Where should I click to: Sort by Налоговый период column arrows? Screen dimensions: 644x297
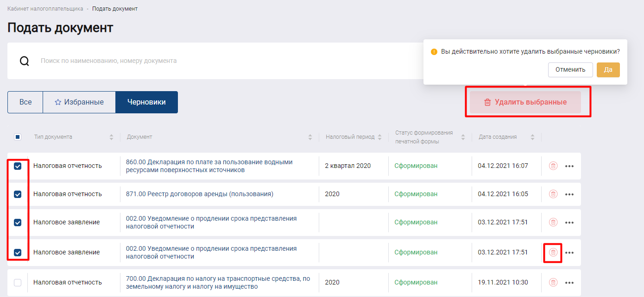click(x=380, y=137)
